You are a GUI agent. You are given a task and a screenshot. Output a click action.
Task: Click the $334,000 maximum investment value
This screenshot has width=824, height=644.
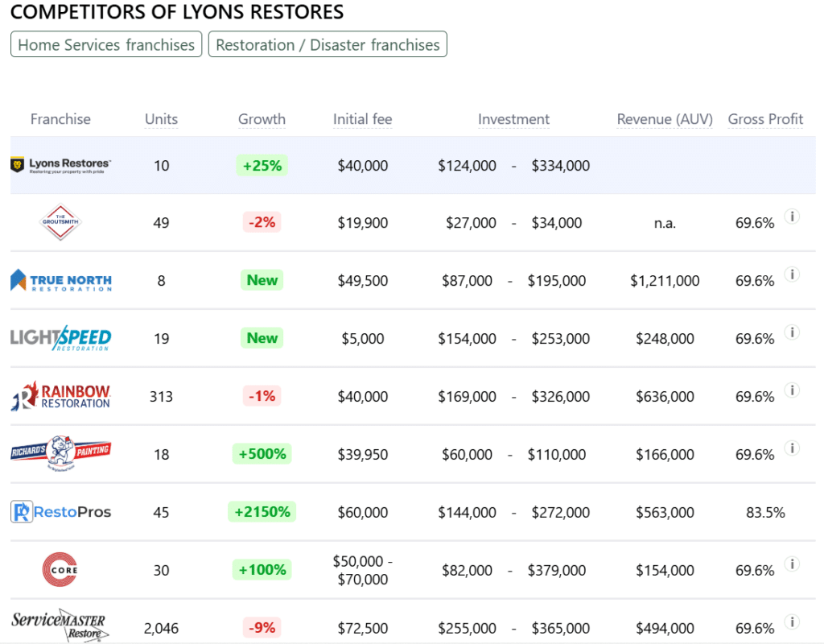coord(561,166)
